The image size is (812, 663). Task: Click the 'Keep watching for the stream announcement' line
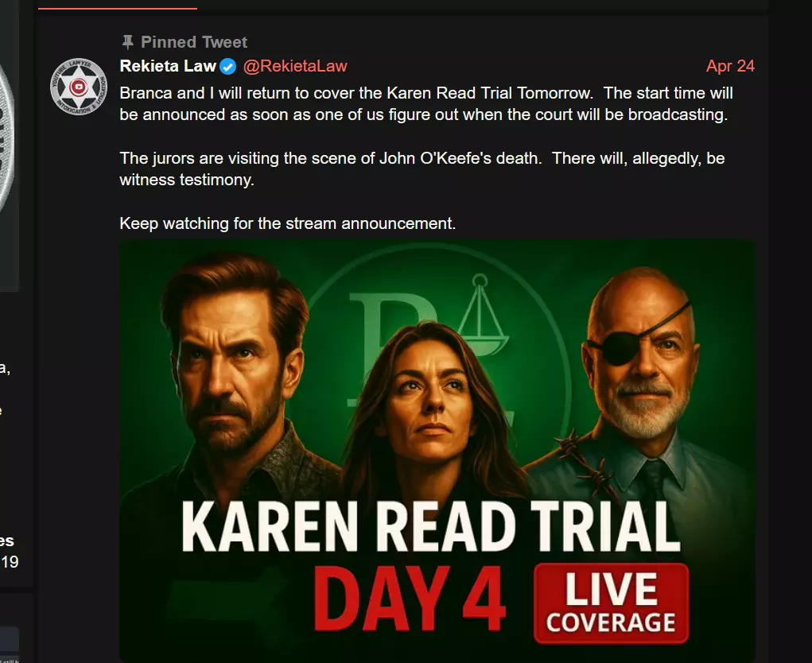[x=287, y=223]
